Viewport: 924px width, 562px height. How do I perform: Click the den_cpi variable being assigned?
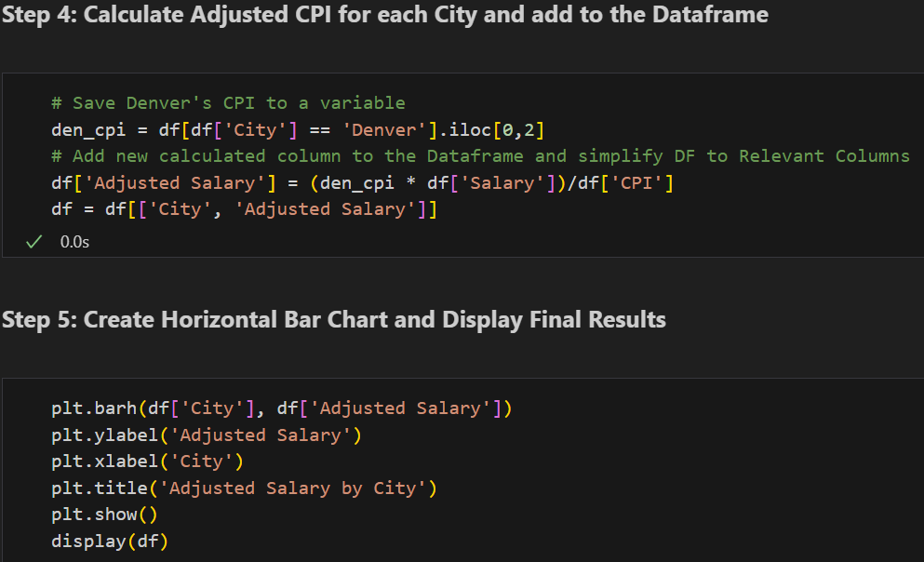coord(85,129)
